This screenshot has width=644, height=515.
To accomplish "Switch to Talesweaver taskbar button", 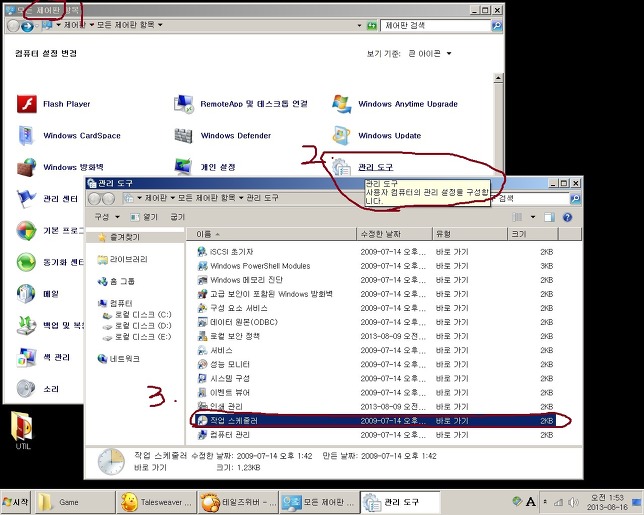I will coord(156,502).
